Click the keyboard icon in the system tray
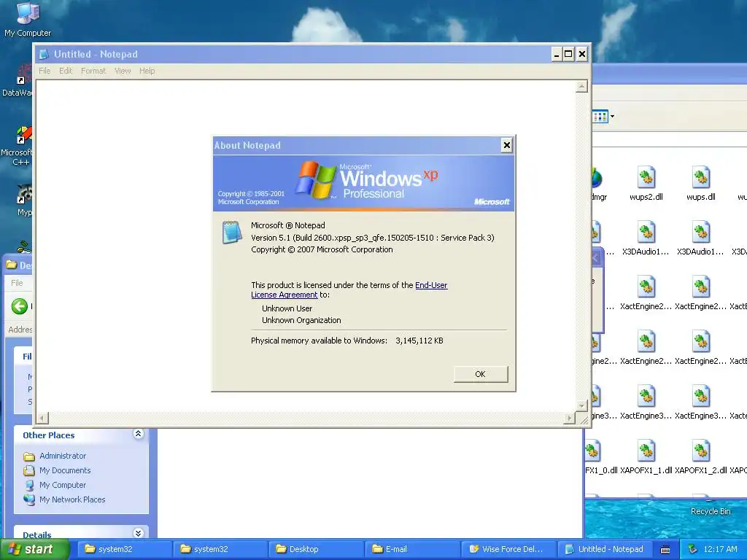Image resolution: width=747 pixels, height=560 pixels. 665,550
